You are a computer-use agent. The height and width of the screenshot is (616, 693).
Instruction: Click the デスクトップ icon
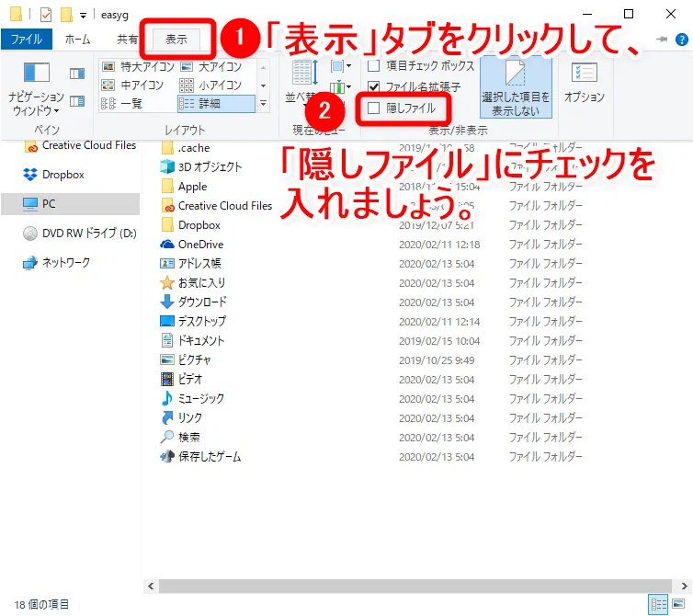tap(167, 321)
